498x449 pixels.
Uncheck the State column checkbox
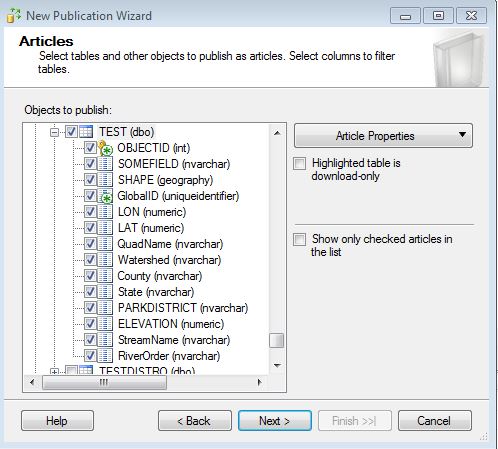click(x=90, y=291)
